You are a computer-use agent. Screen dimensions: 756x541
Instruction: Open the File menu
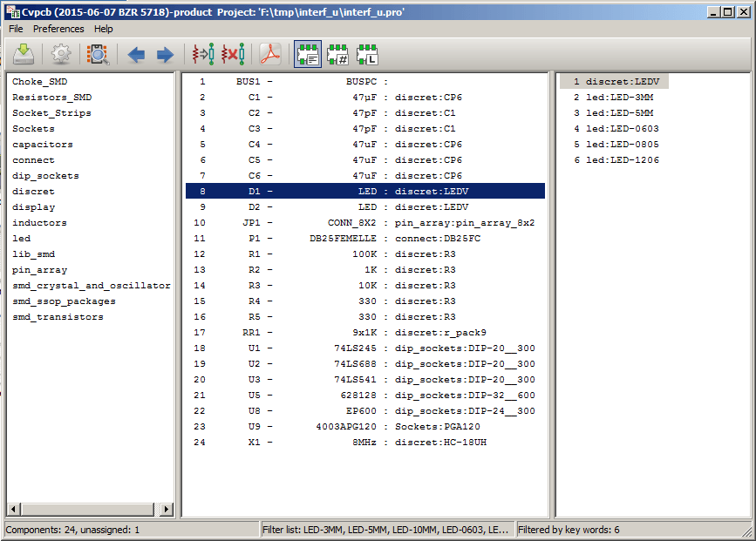pyautogui.click(x=16, y=29)
